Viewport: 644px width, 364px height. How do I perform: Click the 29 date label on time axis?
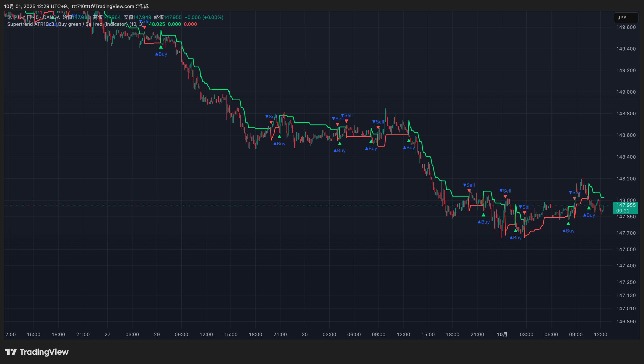click(x=157, y=334)
